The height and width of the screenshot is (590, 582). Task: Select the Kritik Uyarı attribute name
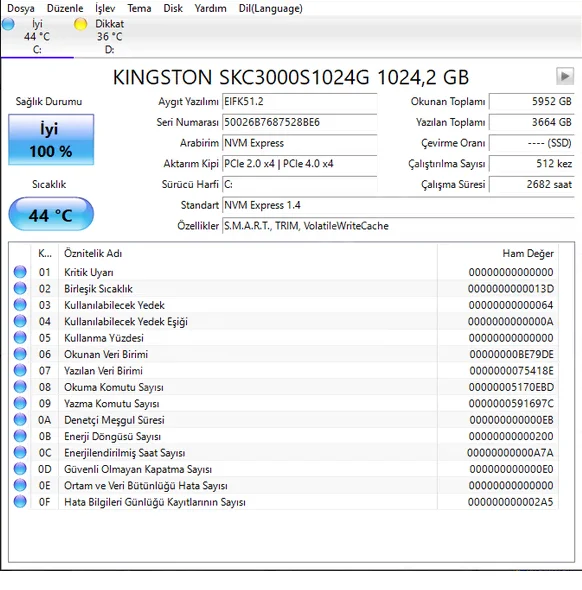pos(89,272)
